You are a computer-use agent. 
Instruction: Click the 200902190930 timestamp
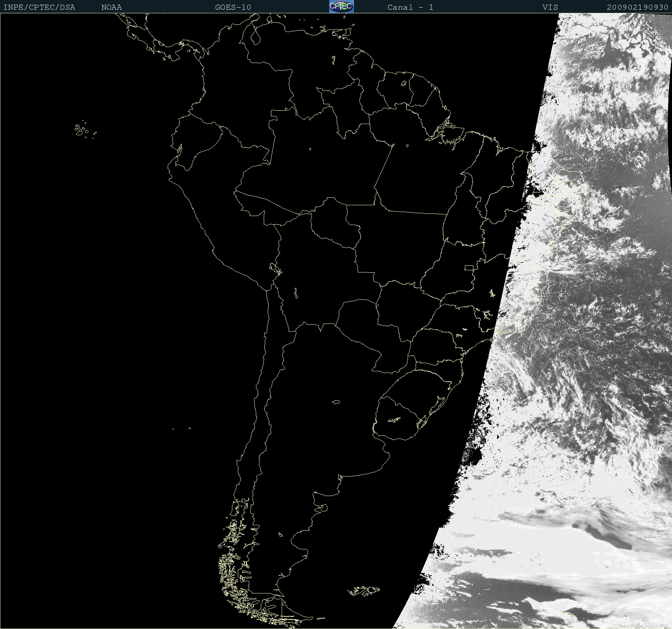click(x=638, y=7)
